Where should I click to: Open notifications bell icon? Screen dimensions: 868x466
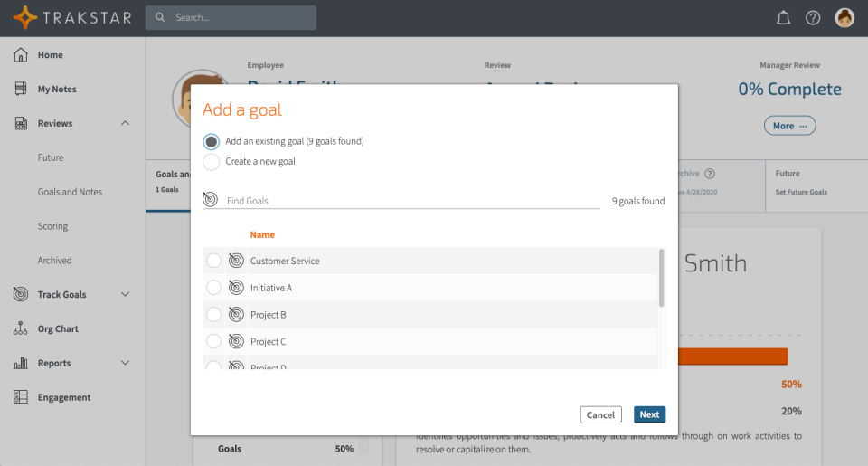784,18
